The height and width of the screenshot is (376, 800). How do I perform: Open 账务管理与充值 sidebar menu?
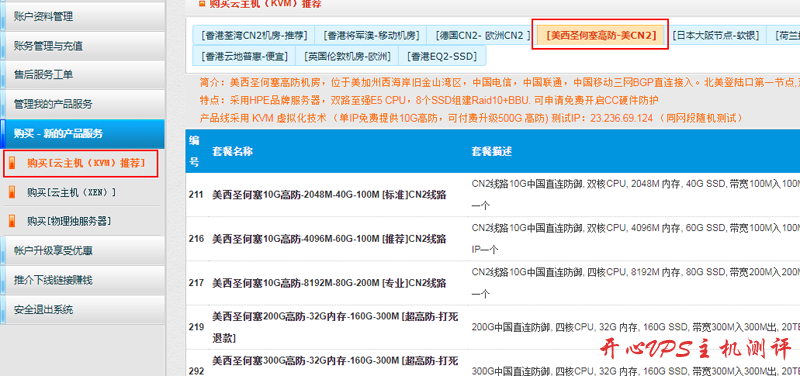click(83, 46)
